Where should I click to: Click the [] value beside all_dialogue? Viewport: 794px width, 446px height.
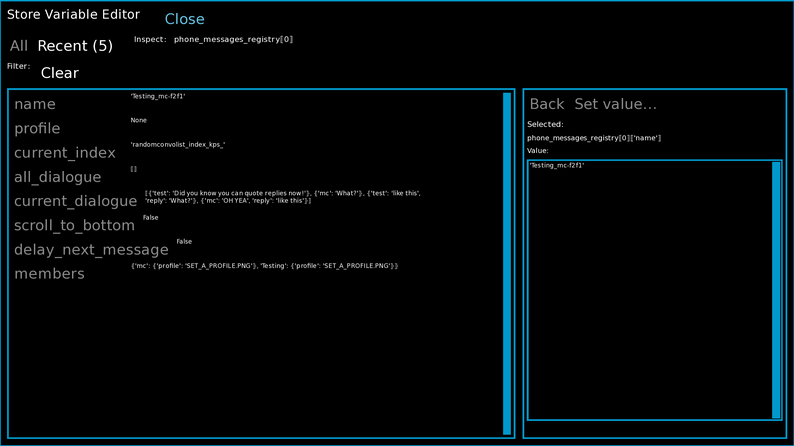point(134,169)
